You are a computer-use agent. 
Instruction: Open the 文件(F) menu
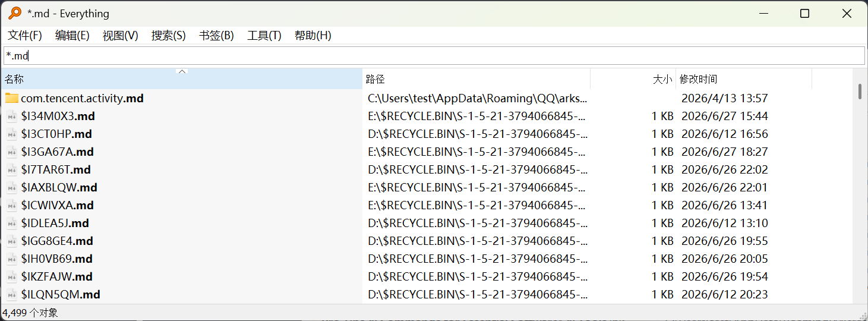click(25, 36)
